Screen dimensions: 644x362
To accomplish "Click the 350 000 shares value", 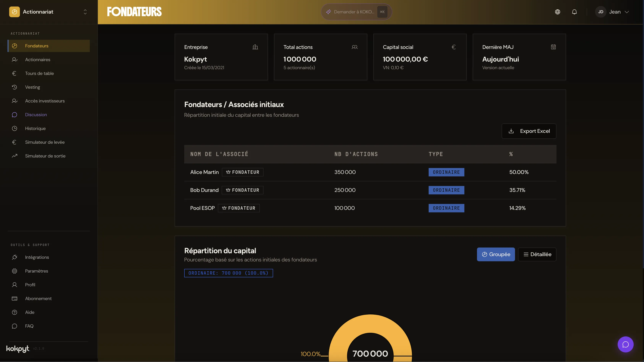I will click(x=345, y=172).
